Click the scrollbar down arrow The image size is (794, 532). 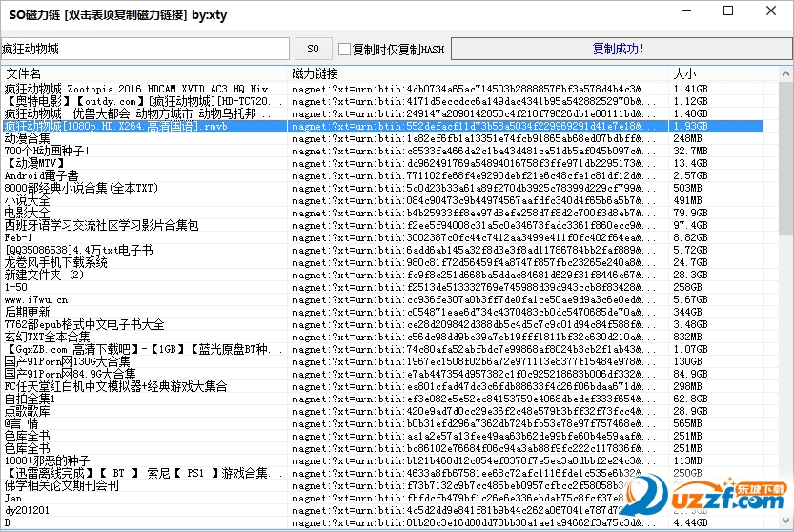pos(785,522)
